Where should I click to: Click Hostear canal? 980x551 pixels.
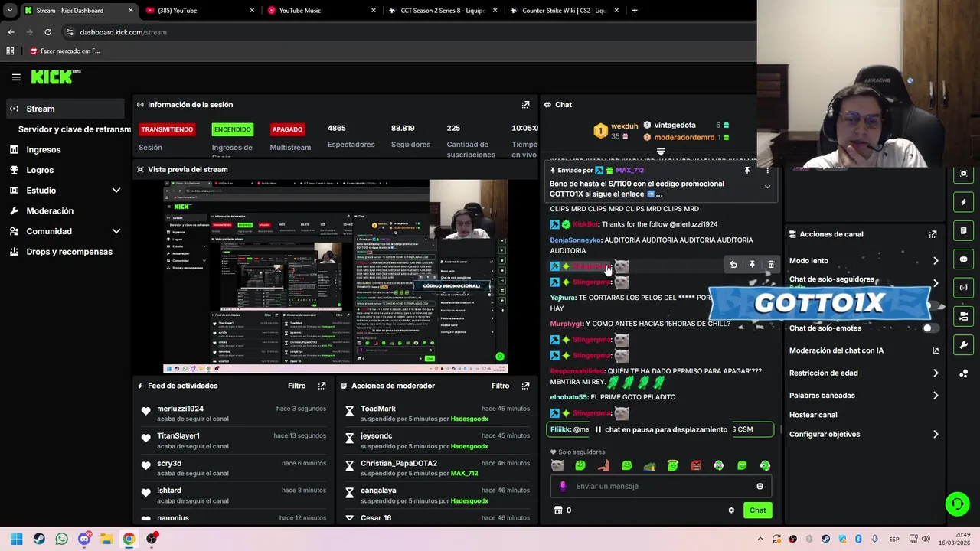813,415
